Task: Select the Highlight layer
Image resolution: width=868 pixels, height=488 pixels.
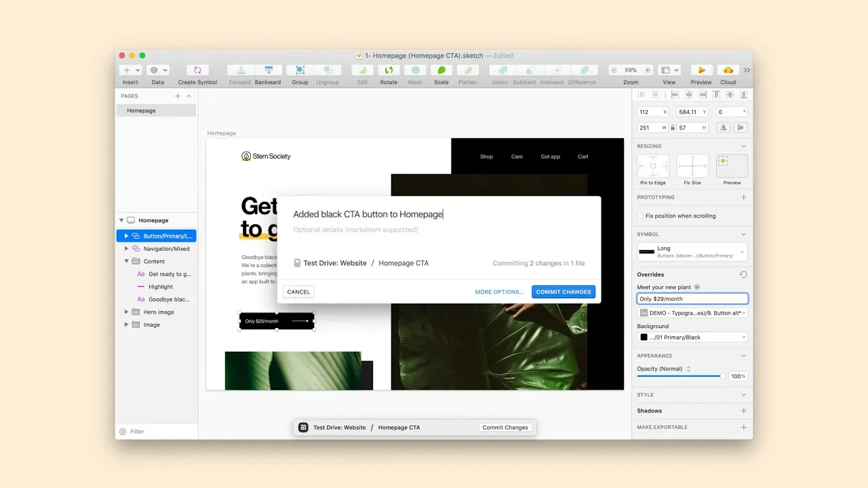Action: 157,287
